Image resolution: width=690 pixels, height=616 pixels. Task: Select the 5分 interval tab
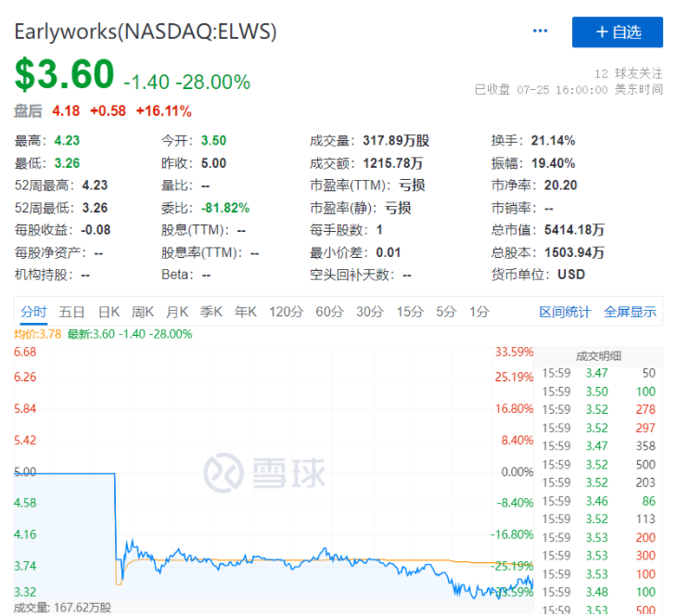446,312
